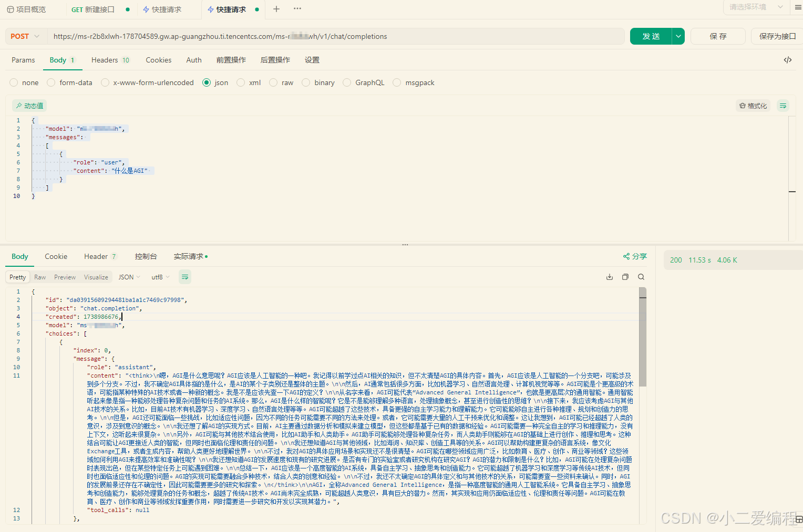The width and height of the screenshot is (803, 532).
Task: Click the response vertical scrollbar thumb
Action: click(643, 337)
